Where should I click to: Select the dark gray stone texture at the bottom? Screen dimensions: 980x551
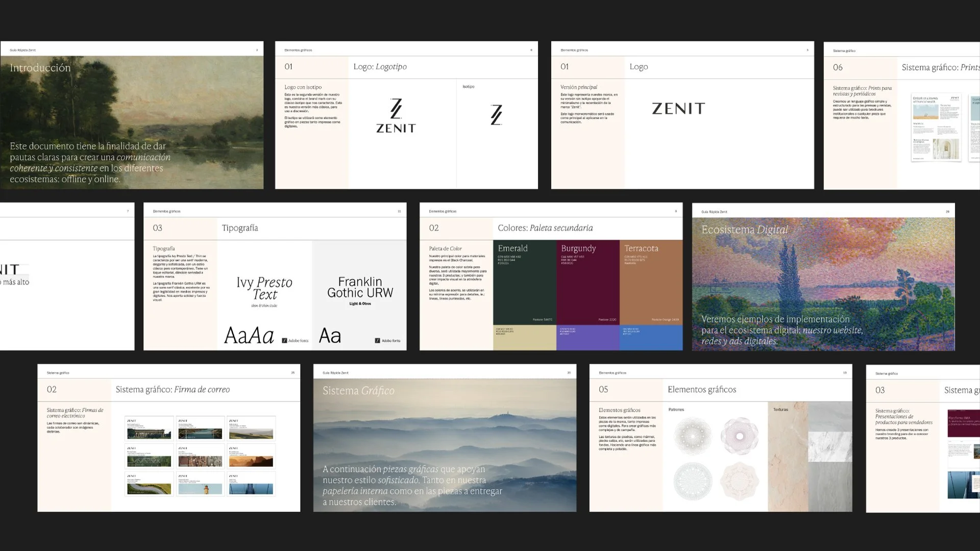pyautogui.click(x=830, y=487)
